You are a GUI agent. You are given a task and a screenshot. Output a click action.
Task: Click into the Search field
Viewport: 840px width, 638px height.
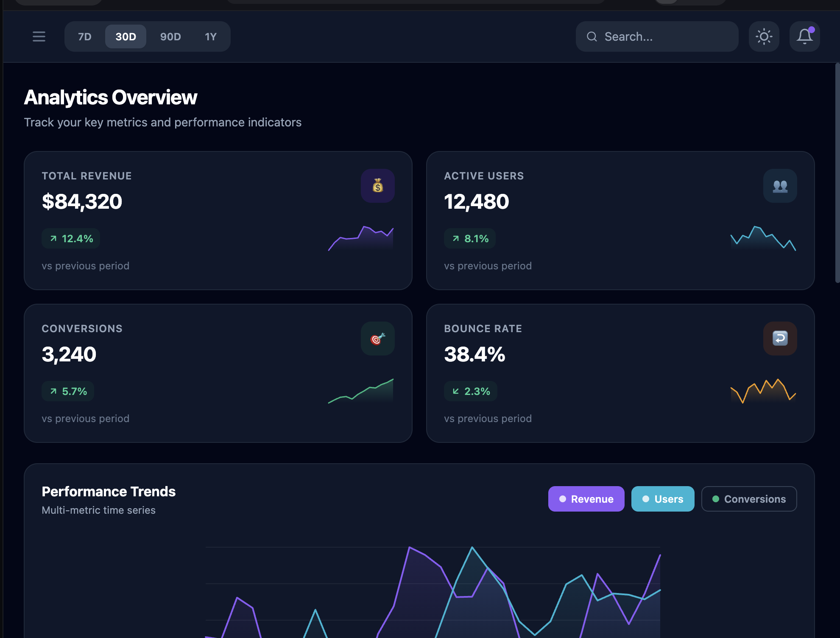657,36
